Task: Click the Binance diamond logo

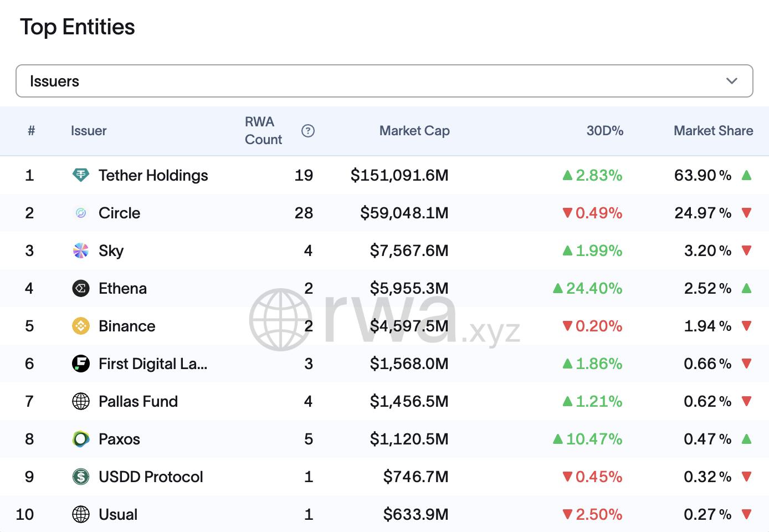Action: (80, 326)
